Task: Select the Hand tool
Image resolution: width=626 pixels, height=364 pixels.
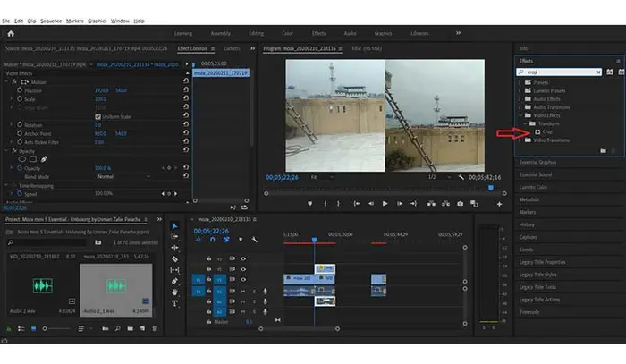Action: pos(174,292)
